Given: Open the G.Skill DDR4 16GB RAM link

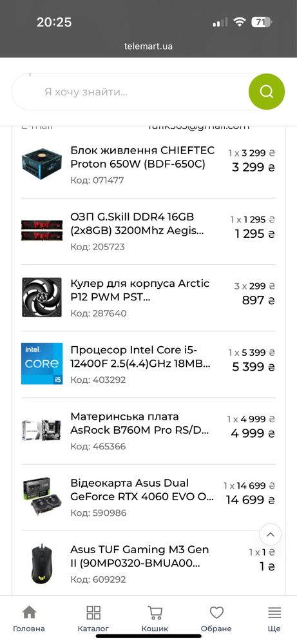Looking at the screenshot, I should point(137,224).
